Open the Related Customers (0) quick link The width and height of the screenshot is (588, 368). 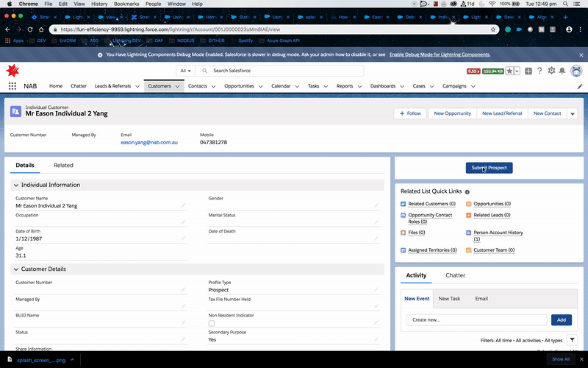pyautogui.click(x=431, y=204)
